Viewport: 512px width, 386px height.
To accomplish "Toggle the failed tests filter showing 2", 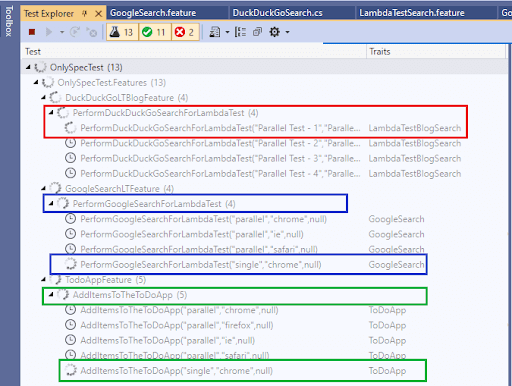I will [185, 32].
